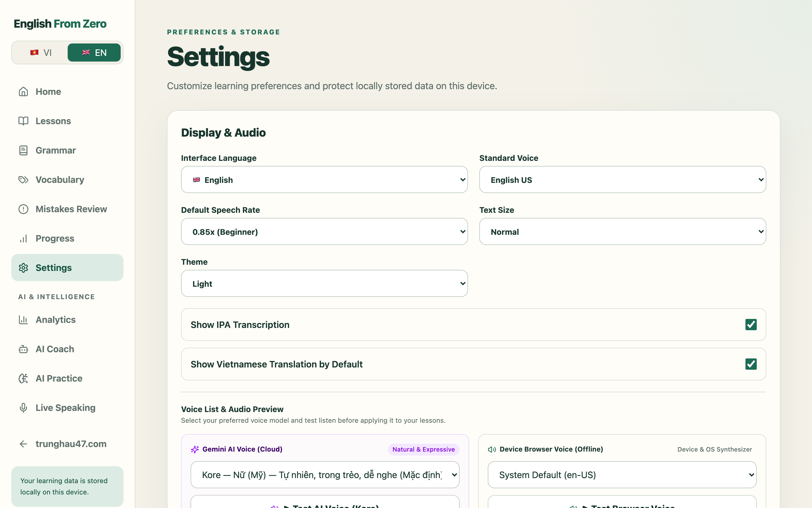
Task: Click the Home house icon in sidebar
Action: click(23, 91)
